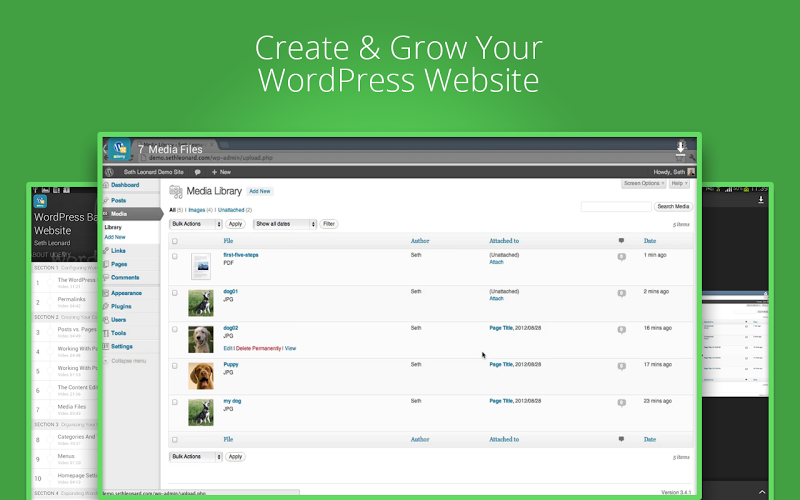Click the Plugins icon in sidebar
The image size is (800, 500).
tap(106, 307)
